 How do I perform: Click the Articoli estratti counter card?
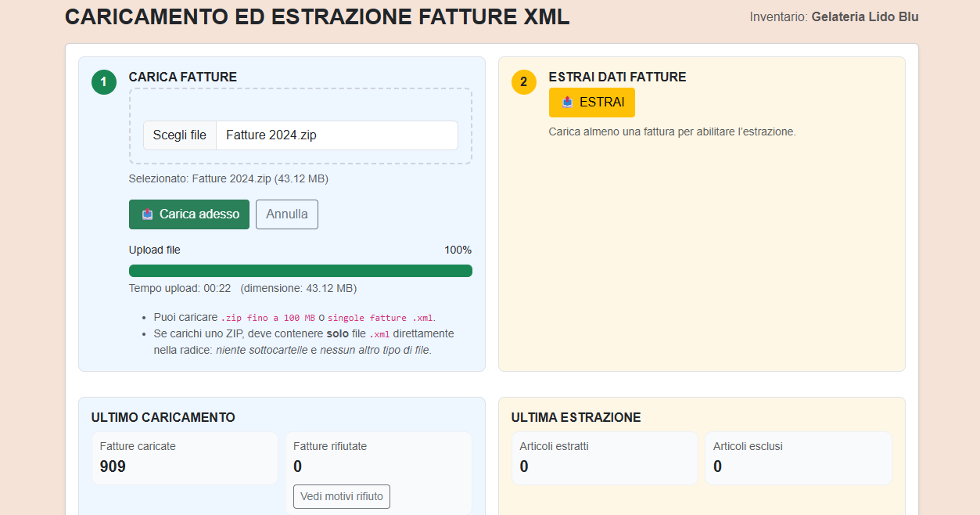pos(604,458)
